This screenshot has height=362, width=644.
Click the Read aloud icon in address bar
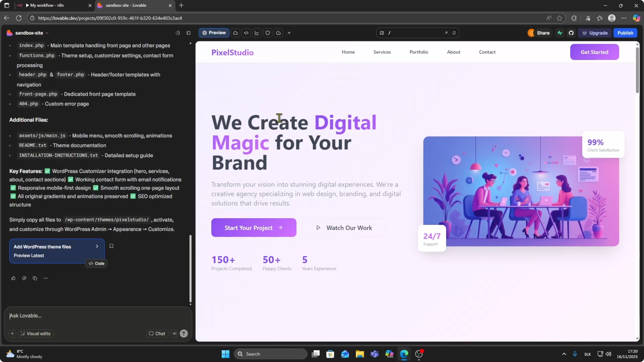point(548,18)
